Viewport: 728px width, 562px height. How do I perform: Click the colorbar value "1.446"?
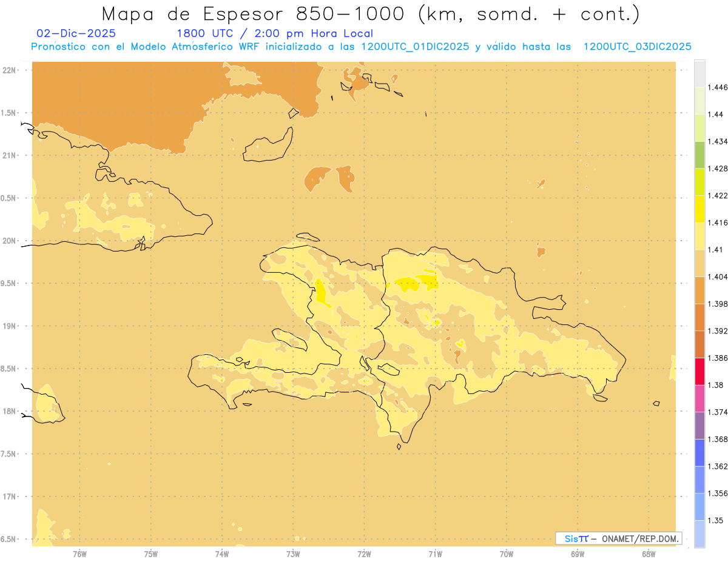pyautogui.click(x=718, y=87)
